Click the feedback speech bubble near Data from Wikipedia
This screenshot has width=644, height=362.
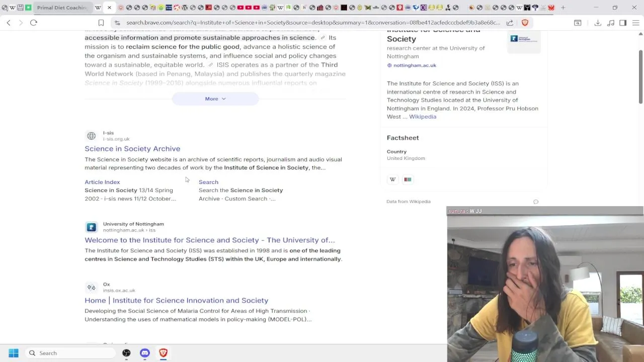(536, 202)
